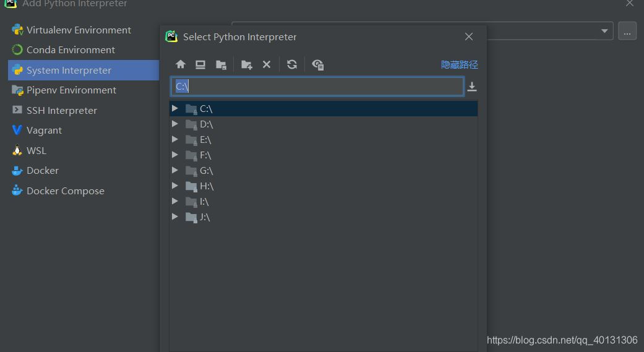The image size is (644, 352).
Task: Select the F:\ drive row
Action: tap(324, 155)
